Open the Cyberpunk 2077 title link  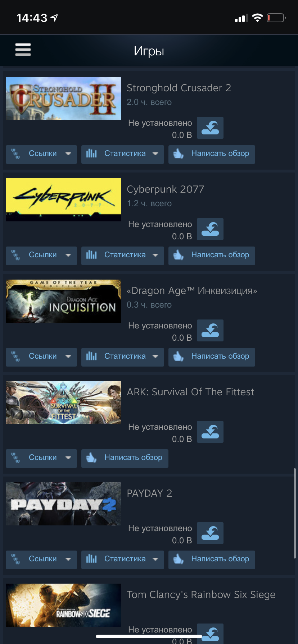tap(166, 189)
